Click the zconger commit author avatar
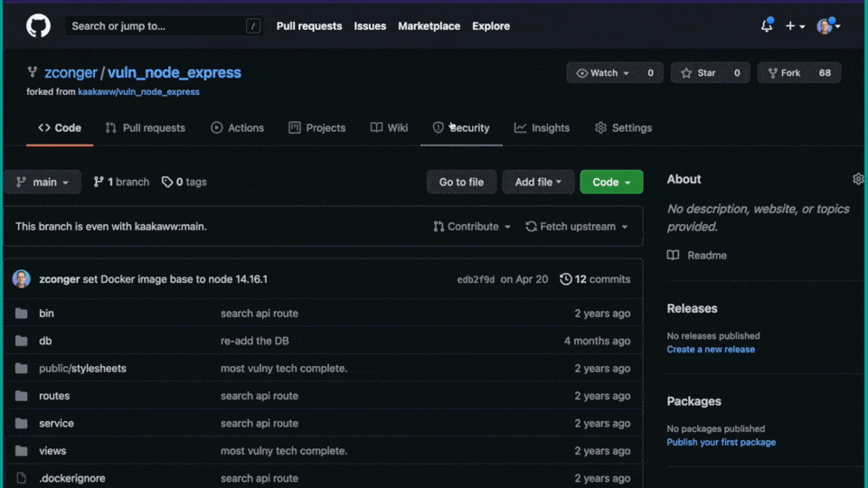This screenshot has height=488, width=868. (22, 279)
